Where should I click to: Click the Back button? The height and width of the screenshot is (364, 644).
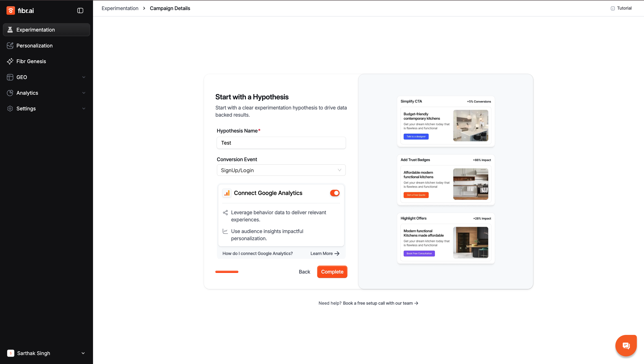304,272
